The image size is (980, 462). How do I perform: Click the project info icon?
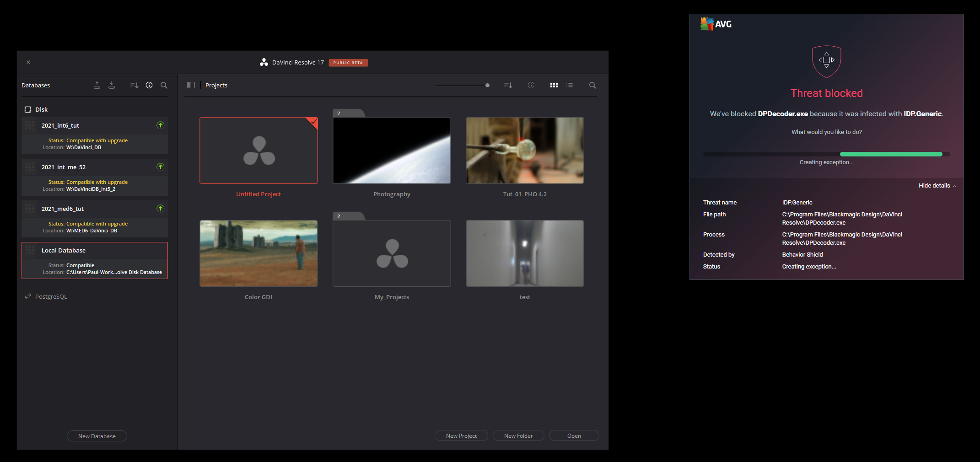[531, 85]
